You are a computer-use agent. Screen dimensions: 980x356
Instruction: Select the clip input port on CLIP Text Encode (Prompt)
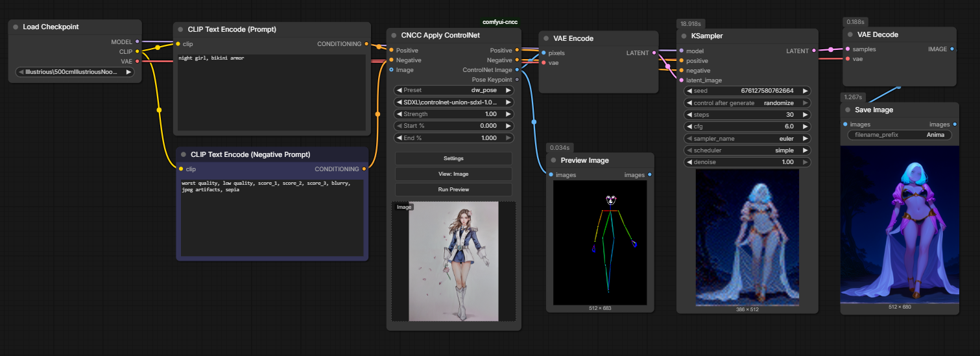coord(178,44)
